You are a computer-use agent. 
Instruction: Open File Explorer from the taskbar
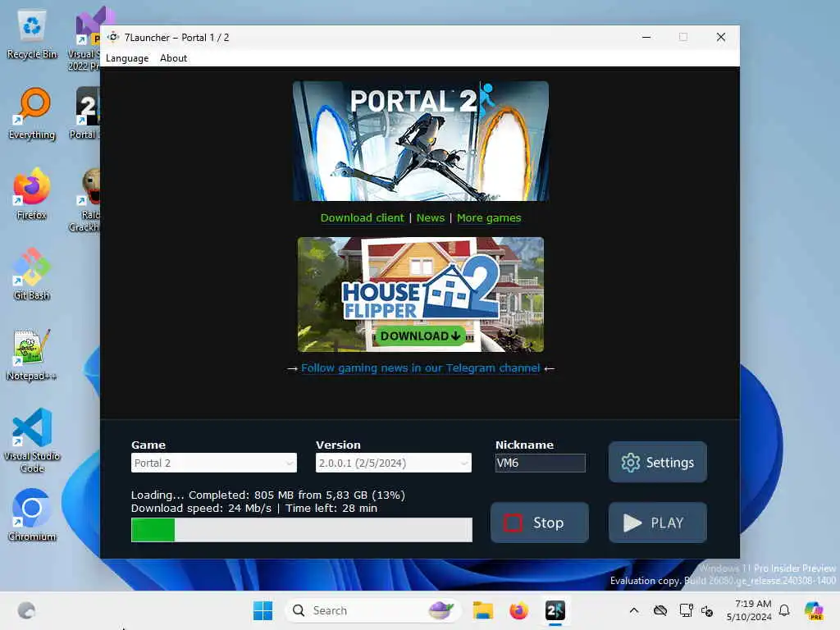pos(482,610)
